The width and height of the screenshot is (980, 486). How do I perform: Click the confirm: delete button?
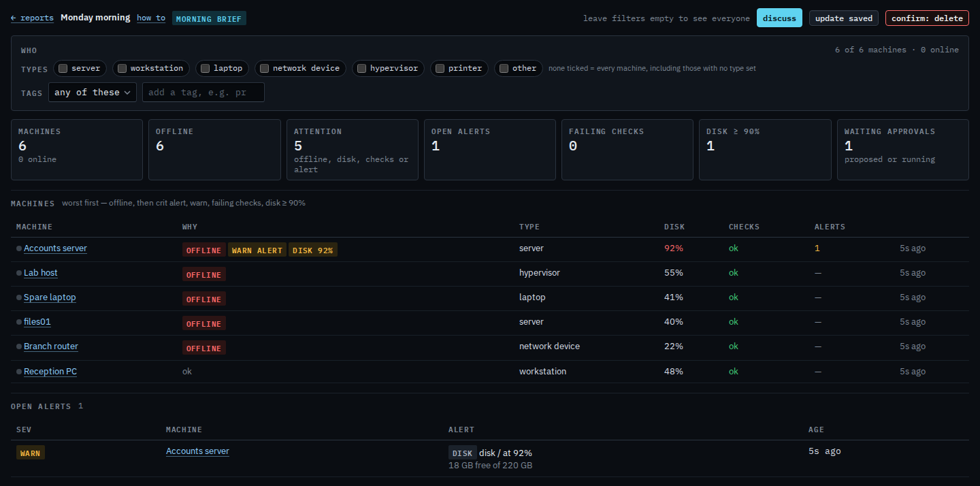point(927,18)
